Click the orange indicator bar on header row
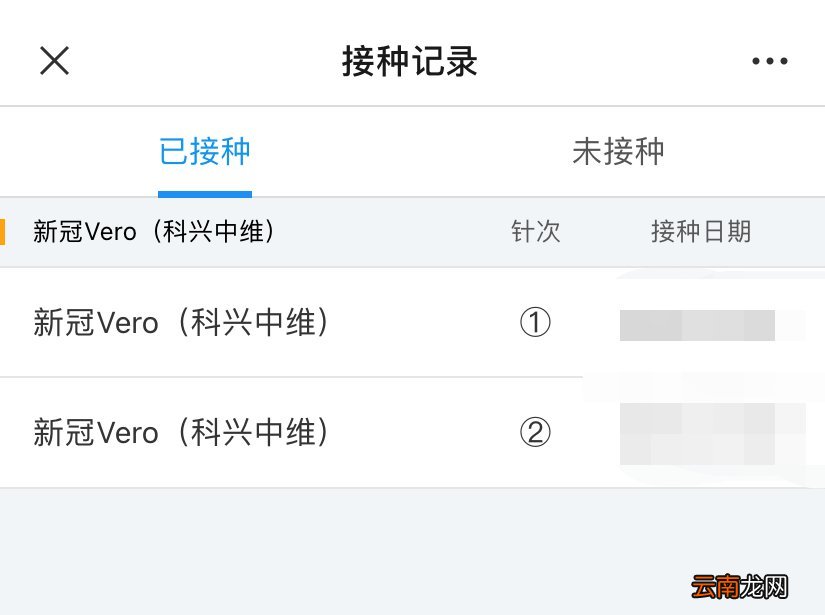Screen dimensions: 825x615 [x=4, y=230]
